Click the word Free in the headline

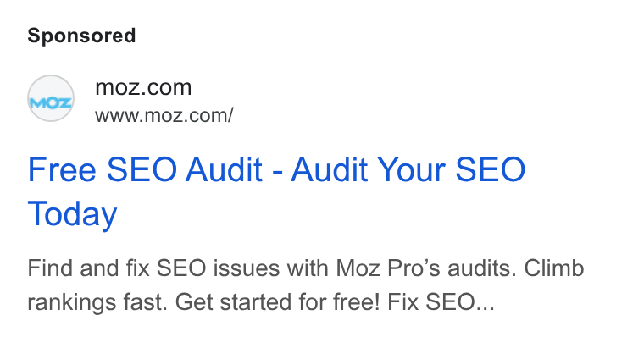coord(62,169)
